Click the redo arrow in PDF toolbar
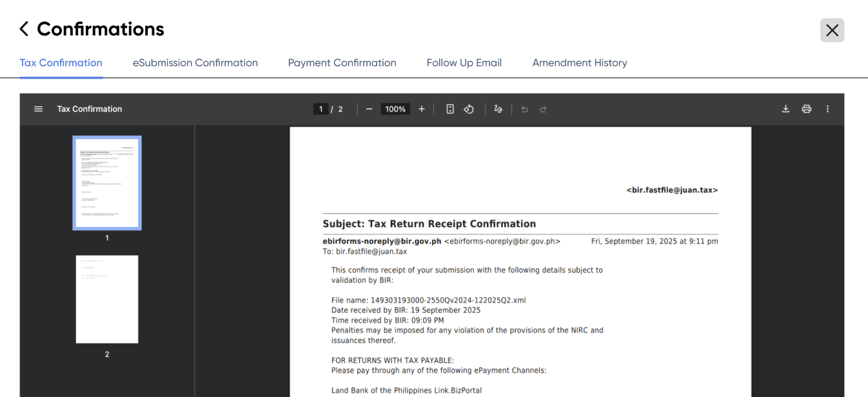Image resolution: width=868 pixels, height=397 pixels. point(543,110)
